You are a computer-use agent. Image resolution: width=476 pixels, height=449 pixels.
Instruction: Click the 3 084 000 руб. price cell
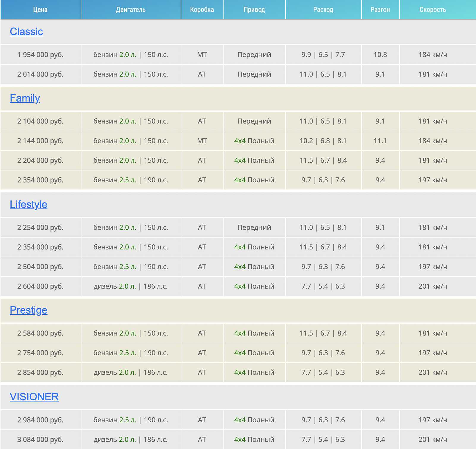(40, 439)
